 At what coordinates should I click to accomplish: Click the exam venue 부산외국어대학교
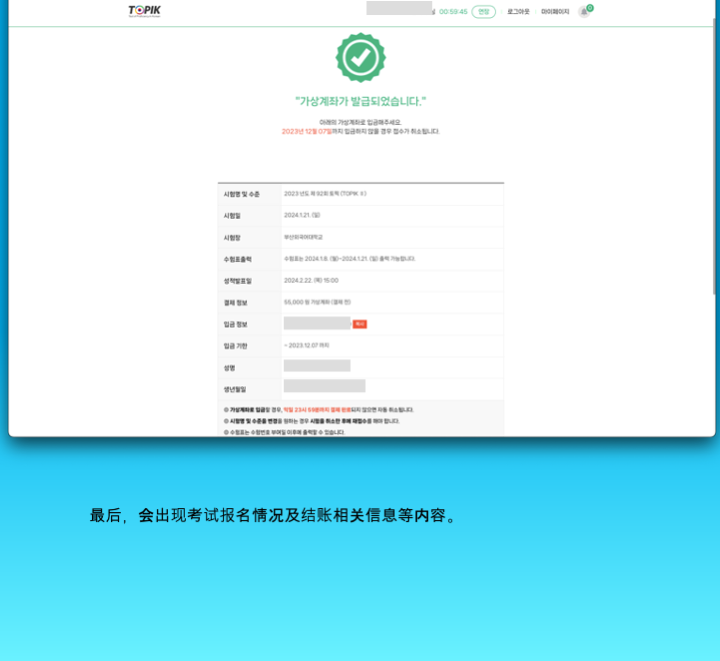pos(304,237)
